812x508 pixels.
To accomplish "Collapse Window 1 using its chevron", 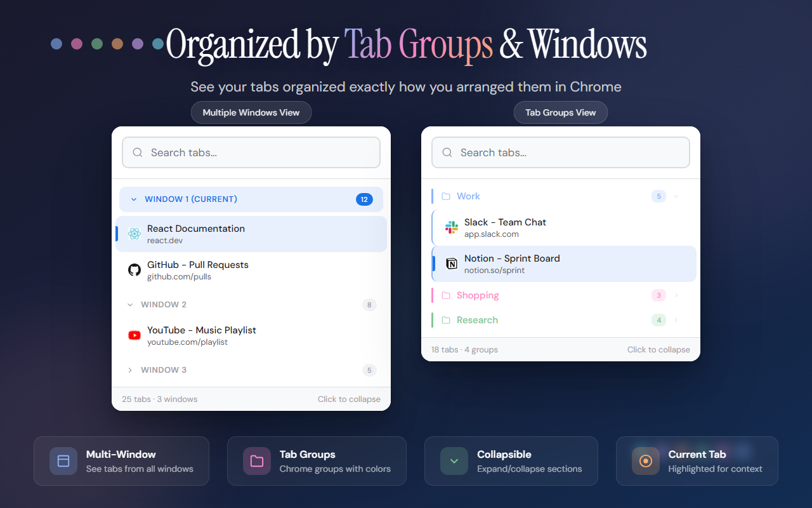I will click(x=133, y=199).
